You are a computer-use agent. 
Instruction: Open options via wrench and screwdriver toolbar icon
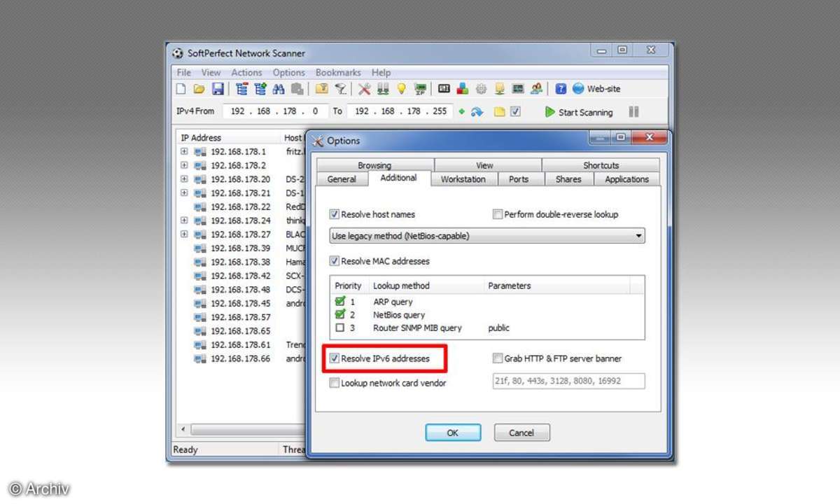364,89
